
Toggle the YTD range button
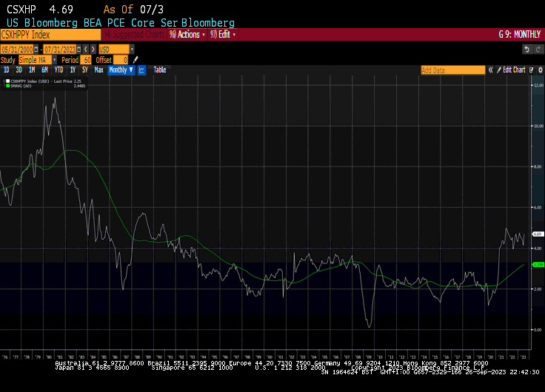[x=58, y=70]
